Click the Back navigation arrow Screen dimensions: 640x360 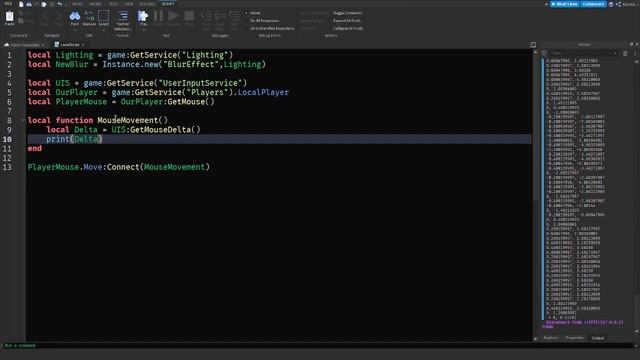click(45, 17)
